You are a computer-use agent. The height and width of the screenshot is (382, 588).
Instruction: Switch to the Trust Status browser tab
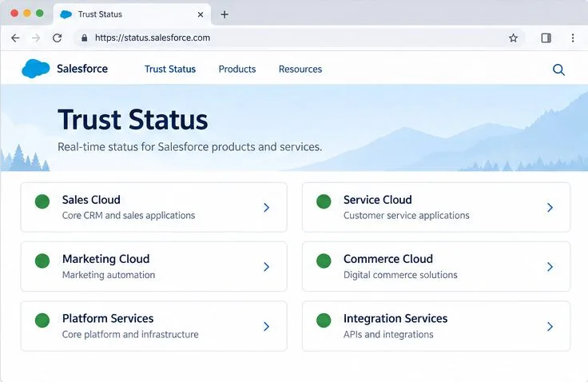click(132, 14)
